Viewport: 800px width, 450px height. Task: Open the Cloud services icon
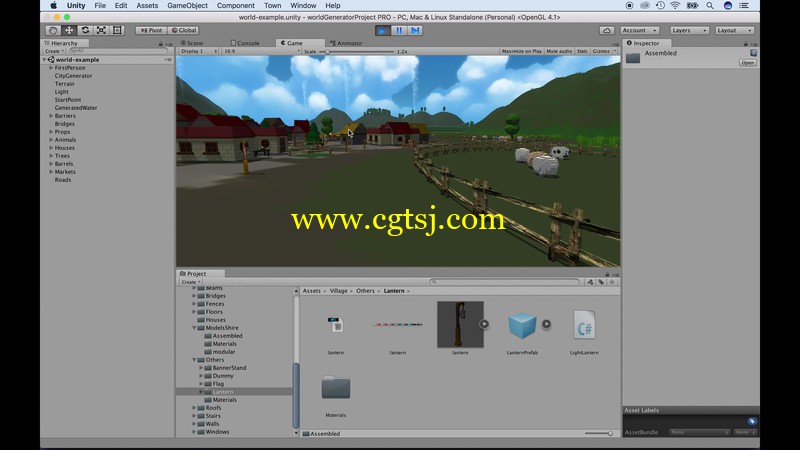click(x=607, y=31)
